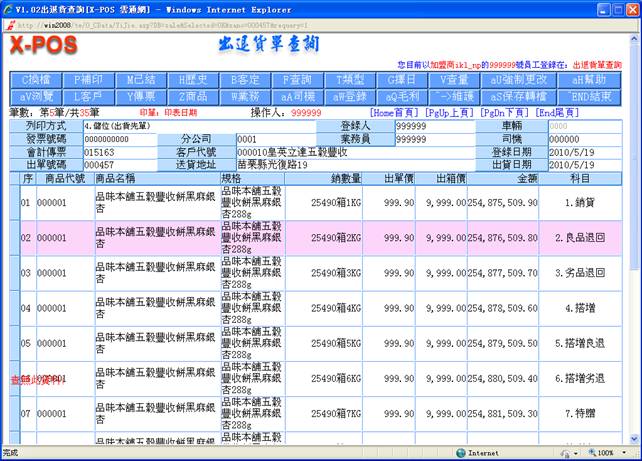Click the L客戶 customer button
The width and height of the screenshot is (642, 461).
pos(88,96)
